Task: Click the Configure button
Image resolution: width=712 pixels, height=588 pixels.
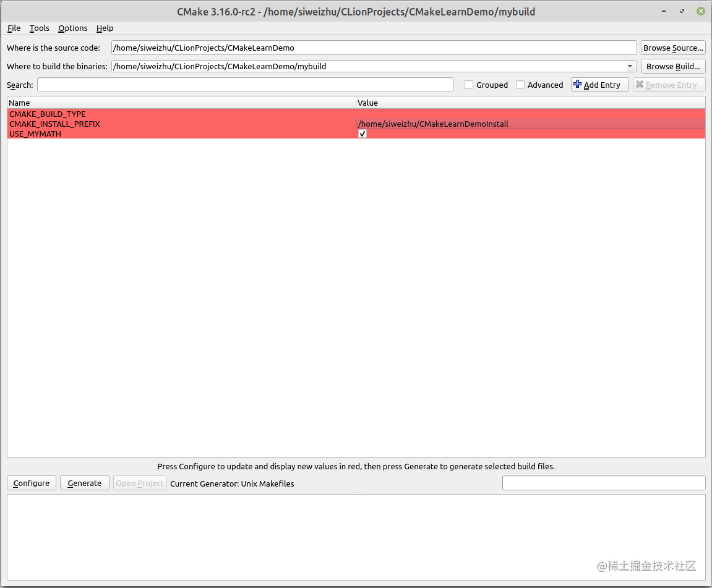Action: click(x=32, y=483)
